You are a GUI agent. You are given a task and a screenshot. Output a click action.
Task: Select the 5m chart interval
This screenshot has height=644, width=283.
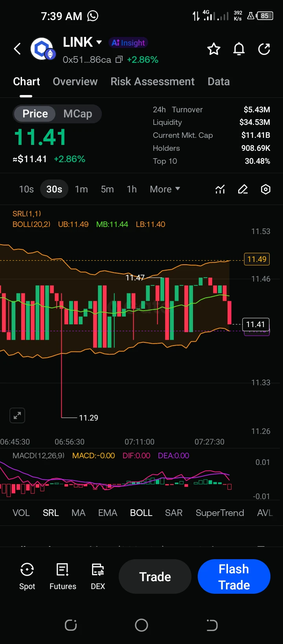107,189
